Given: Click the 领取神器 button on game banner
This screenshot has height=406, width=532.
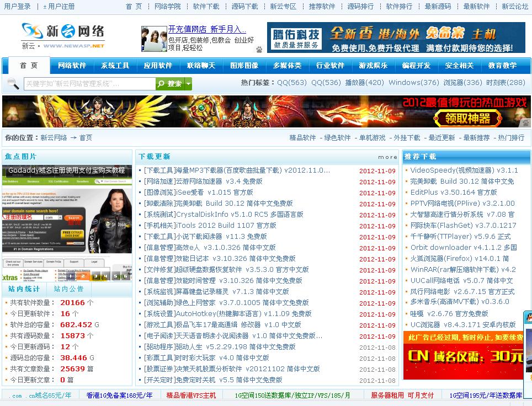Looking at the screenshot, I should pos(469,118).
